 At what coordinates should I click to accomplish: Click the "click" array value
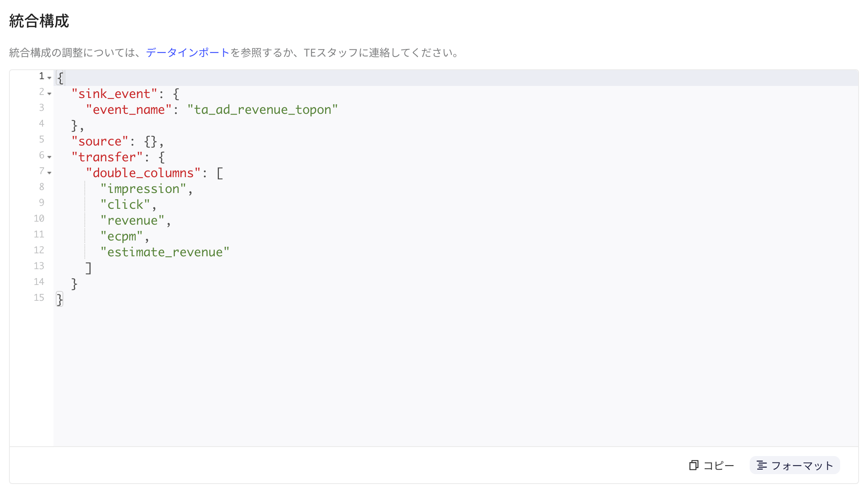click(125, 204)
